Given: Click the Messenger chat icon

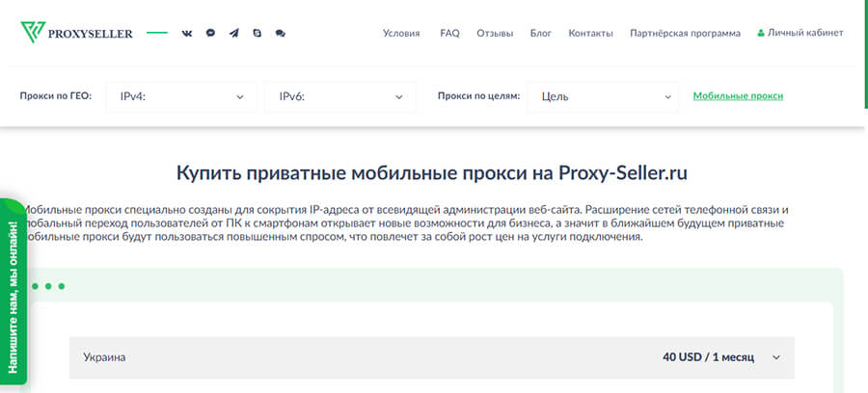Looking at the screenshot, I should pos(210,33).
